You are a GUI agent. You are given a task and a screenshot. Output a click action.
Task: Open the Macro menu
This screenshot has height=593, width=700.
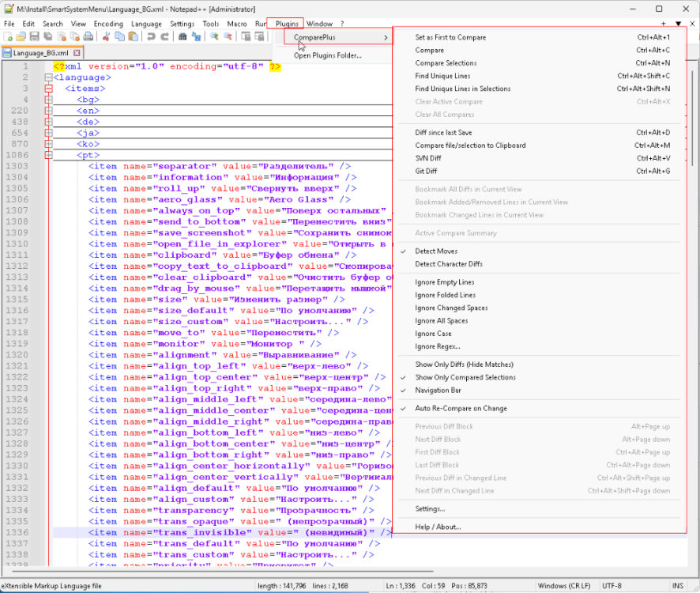point(236,24)
